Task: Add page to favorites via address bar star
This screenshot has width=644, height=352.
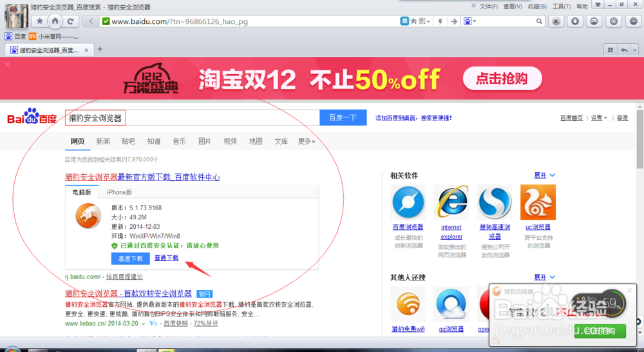Action: coord(413,21)
